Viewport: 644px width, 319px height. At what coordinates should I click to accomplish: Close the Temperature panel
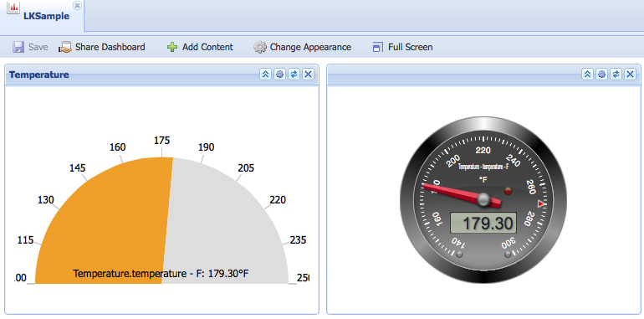click(308, 75)
